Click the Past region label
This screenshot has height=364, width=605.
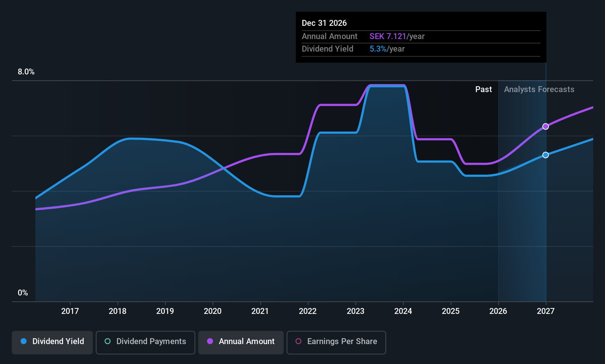(x=483, y=90)
